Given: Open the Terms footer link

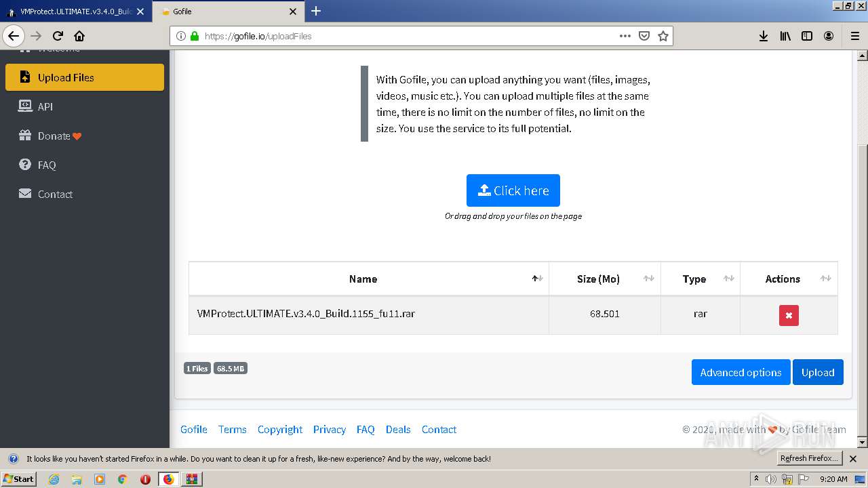Looking at the screenshot, I should click(233, 429).
